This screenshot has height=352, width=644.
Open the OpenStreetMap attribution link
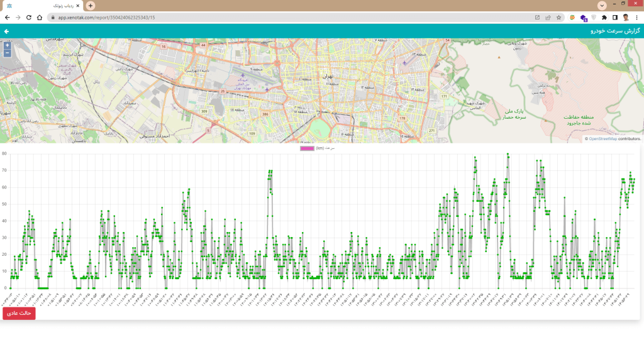coord(602,139)
